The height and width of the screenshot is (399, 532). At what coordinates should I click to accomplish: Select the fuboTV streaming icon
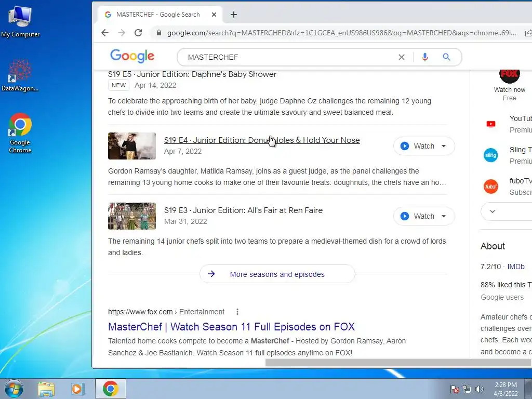point(490,187)
